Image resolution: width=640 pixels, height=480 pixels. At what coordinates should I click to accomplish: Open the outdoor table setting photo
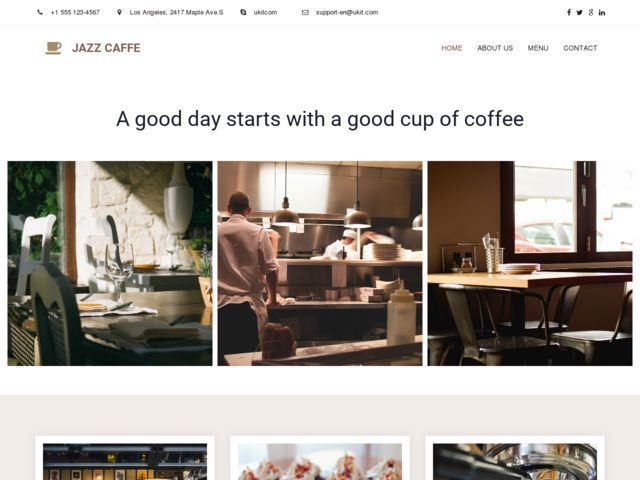(x=110, y=263)
